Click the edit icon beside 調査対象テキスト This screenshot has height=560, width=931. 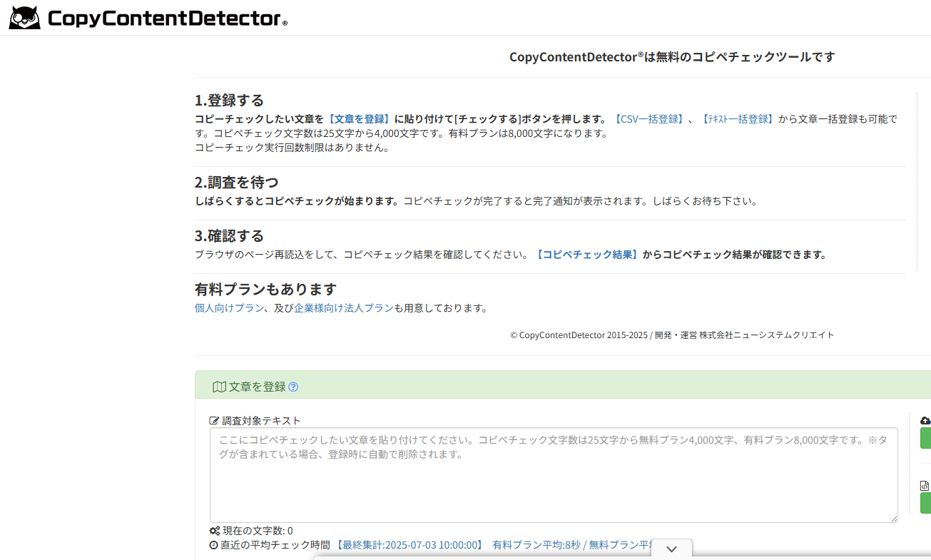(214, 421)
